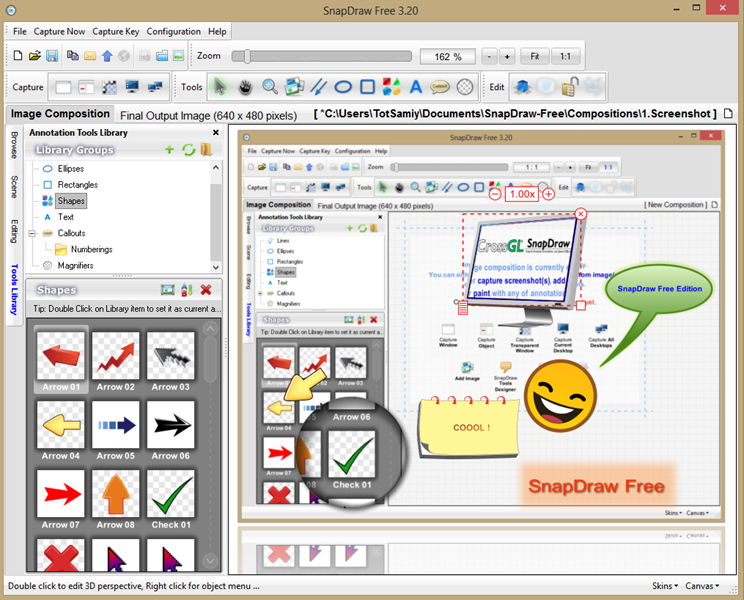Viewport: 744px width, 600px height.
Task: Create a new composition with the blank page icon
Action: [18, 55]
